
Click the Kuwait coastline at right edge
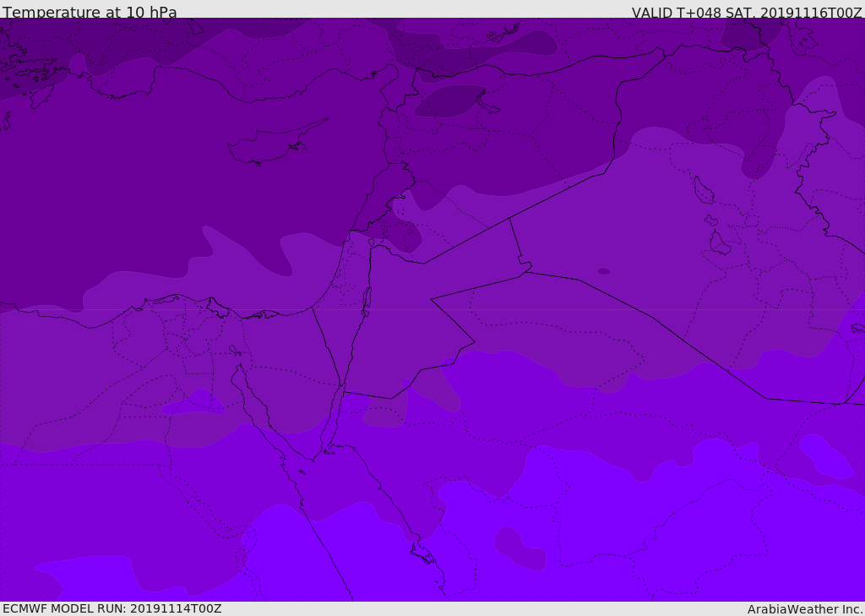[x=858, y=329]
